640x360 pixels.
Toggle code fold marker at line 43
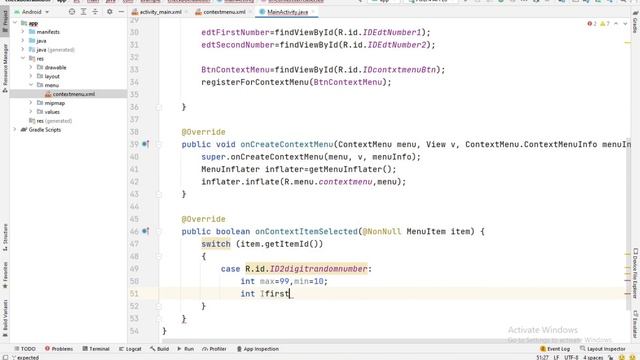tap(159, 194)
